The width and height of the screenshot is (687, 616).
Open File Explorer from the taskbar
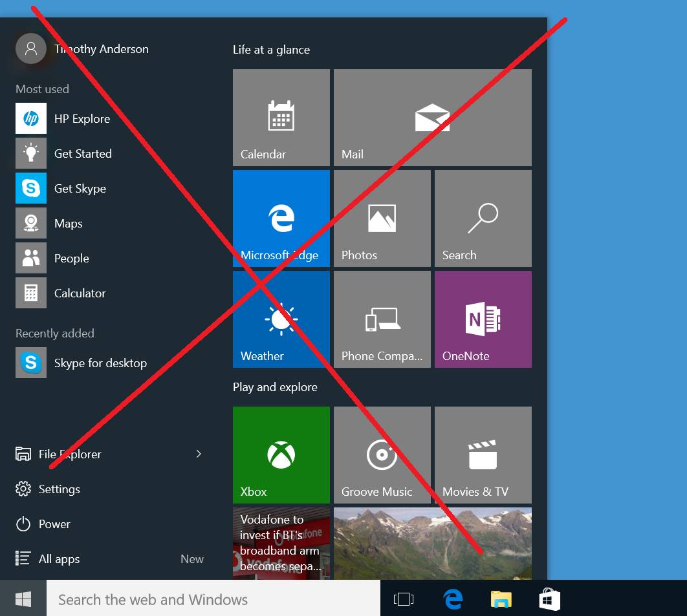click(x=501, y=599)
